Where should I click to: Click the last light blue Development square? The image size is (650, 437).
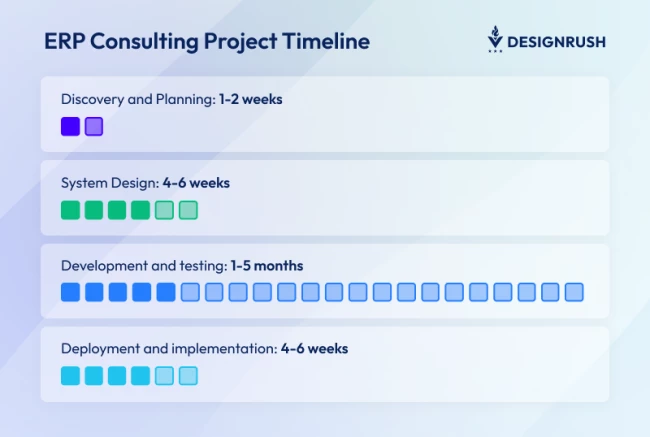pos(574,292)
